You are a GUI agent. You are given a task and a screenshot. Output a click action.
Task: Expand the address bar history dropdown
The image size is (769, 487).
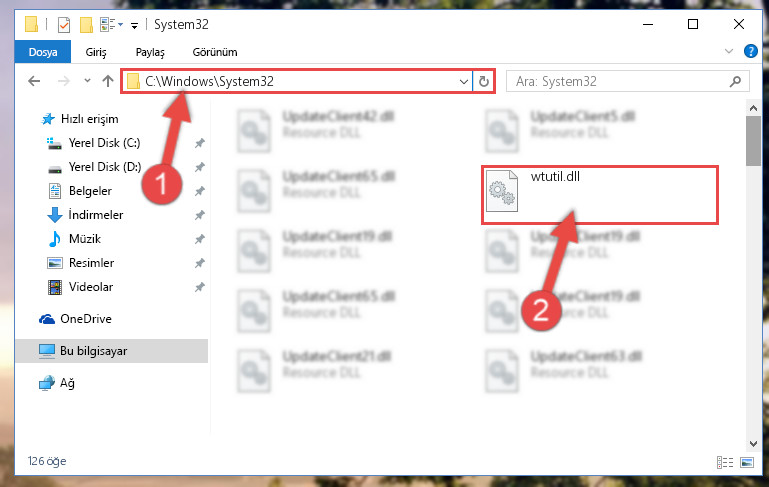pos(463,81)
